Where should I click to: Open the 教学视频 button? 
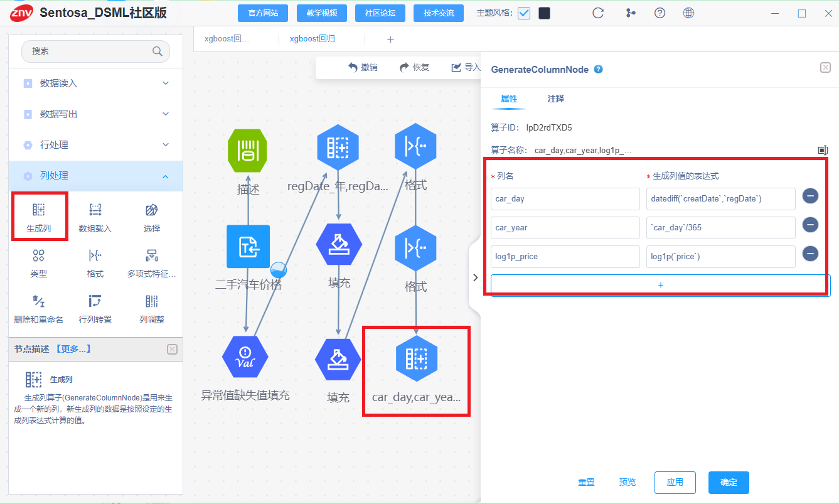click(x=321, y=13)
